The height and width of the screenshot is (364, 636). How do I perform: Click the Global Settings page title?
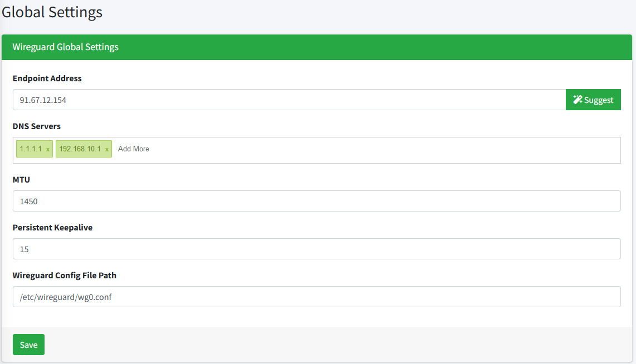pyautogui.click(x=52, y=12)
